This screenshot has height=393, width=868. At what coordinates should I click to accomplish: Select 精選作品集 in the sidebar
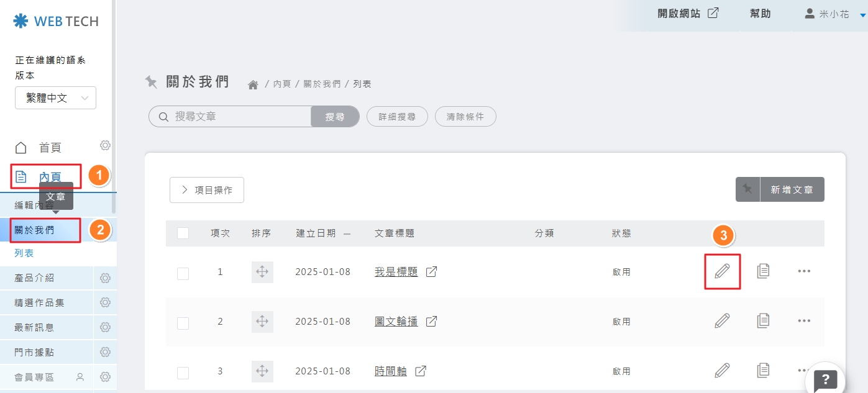40,303
